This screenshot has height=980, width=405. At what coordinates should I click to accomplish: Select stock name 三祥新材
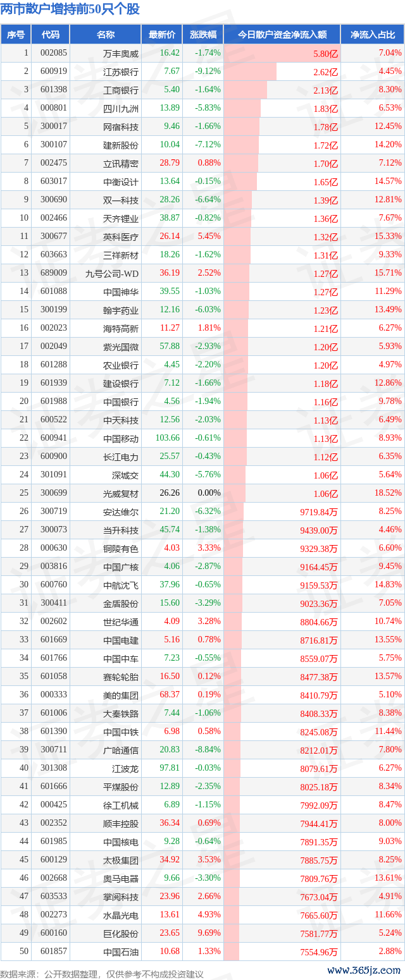(x=120, y=255)
